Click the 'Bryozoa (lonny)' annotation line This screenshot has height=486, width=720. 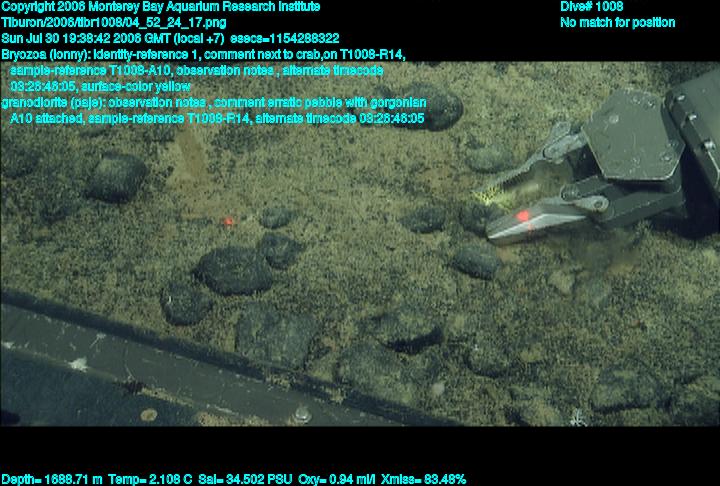tap(203, 55)
